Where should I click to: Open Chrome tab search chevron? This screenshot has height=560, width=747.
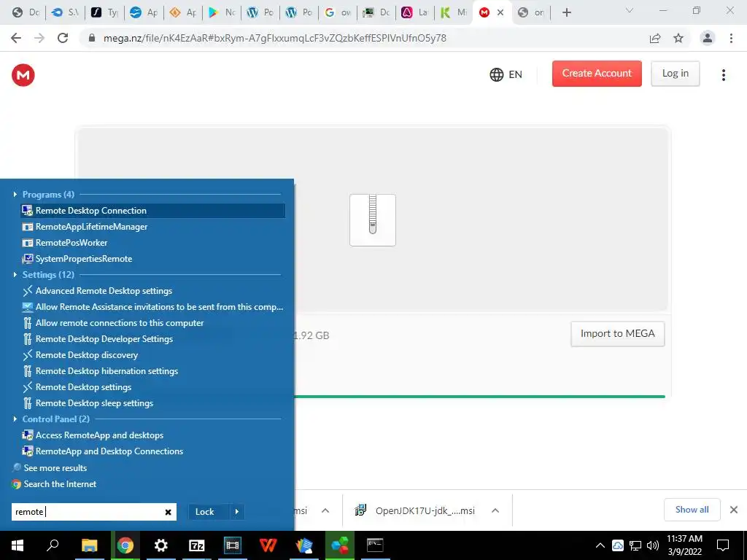click(630, 10)
